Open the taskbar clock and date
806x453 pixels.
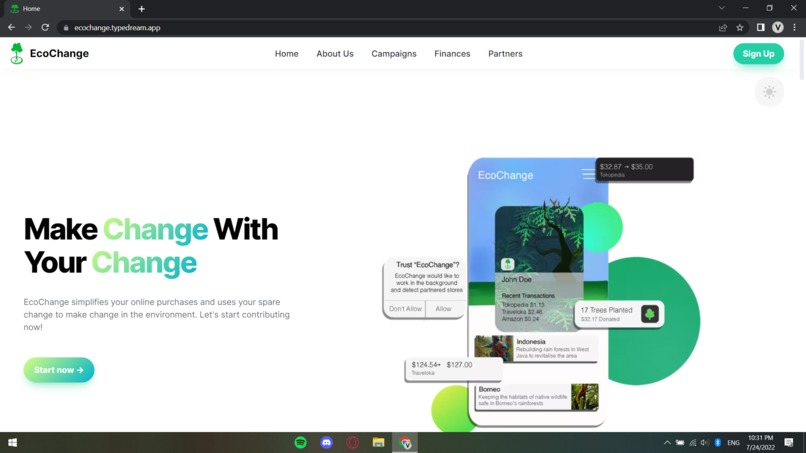760,443
